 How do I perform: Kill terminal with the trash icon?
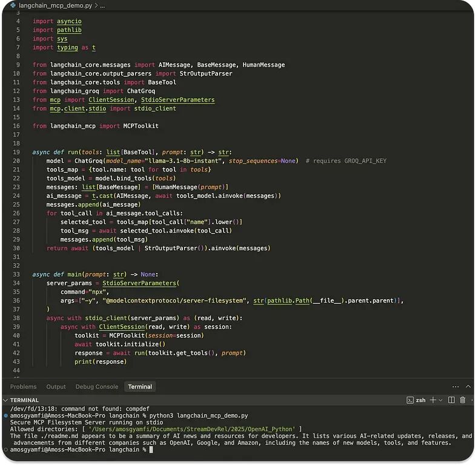tap(462, 400)
